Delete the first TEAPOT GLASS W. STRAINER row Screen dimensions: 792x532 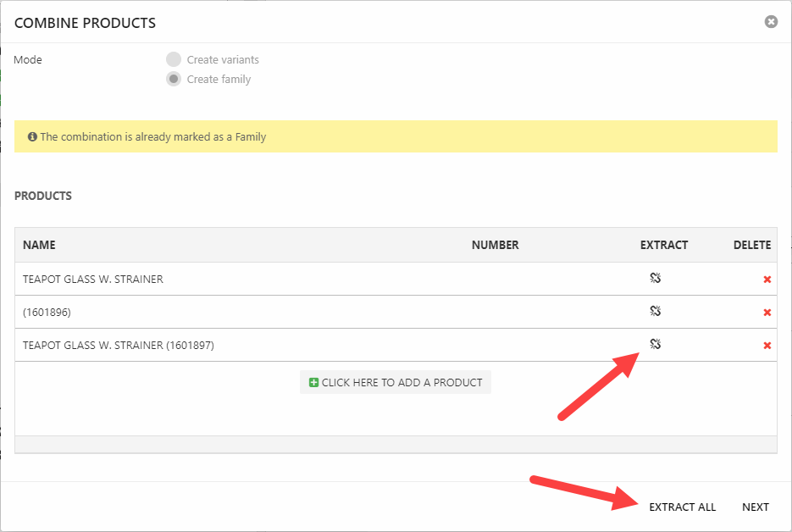point(767,280)
